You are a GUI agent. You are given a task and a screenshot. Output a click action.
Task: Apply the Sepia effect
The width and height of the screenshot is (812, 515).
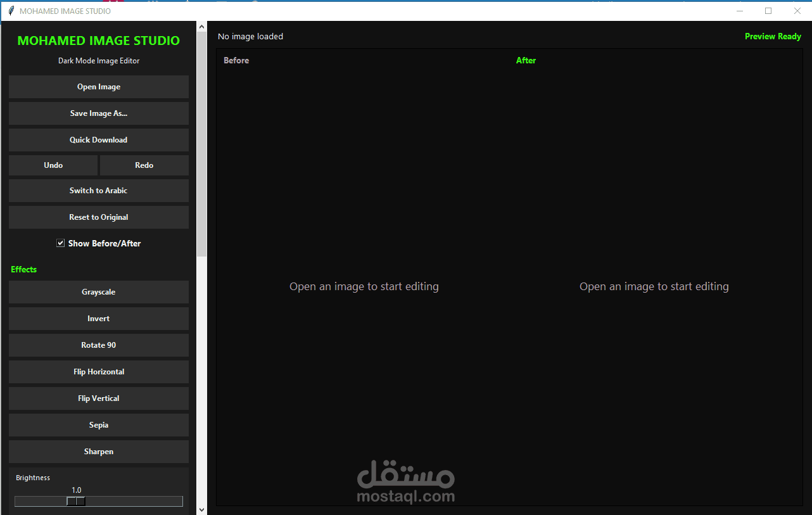(x=99, y=425)
